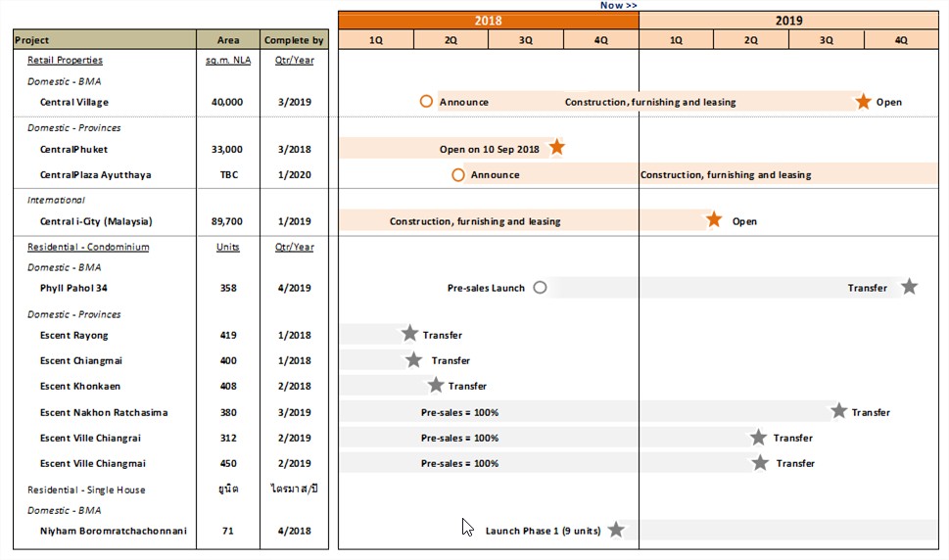This screenshot has width=949, height=560.
Task: Click Pre-sales = 100% for Escent Nakhon Ratchasima
Action: 460,412
